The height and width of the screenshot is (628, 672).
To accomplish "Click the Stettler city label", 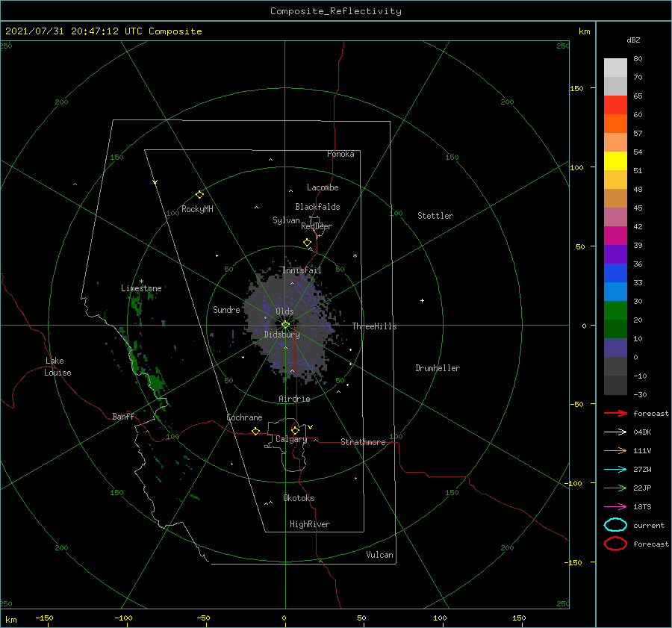I will [x=435, y=216].
